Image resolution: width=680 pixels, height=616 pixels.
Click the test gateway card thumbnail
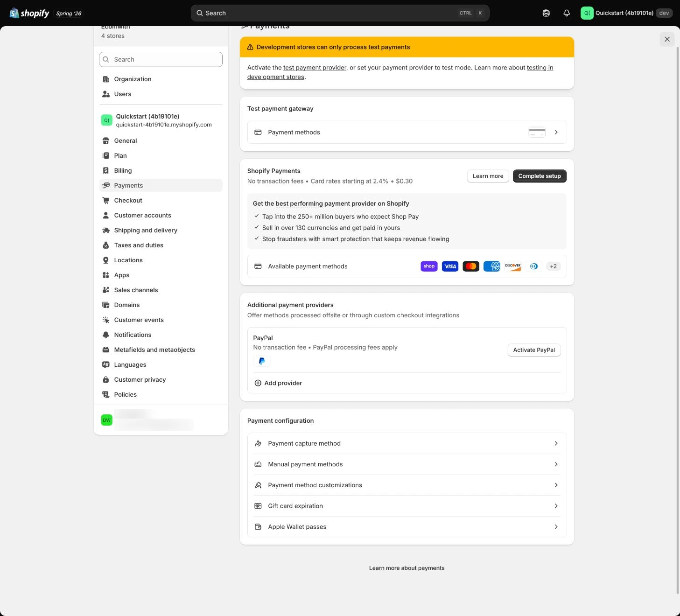point(537,133)
